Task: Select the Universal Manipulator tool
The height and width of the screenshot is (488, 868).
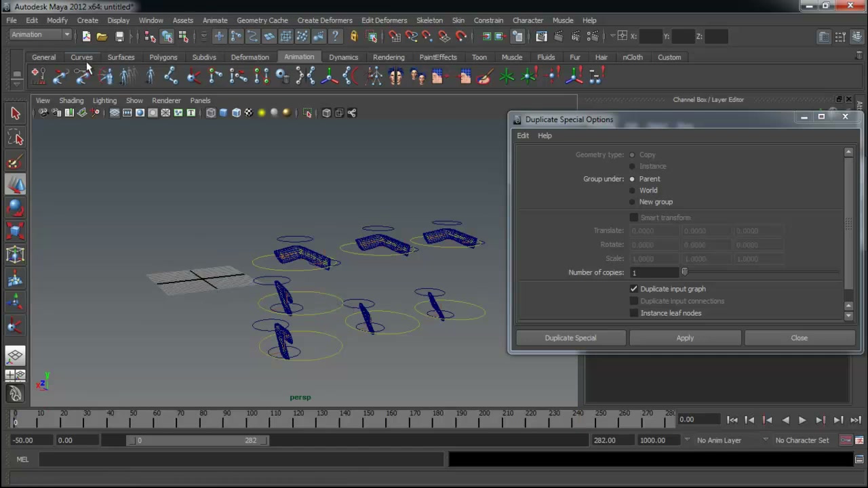Action: point(16,256)
